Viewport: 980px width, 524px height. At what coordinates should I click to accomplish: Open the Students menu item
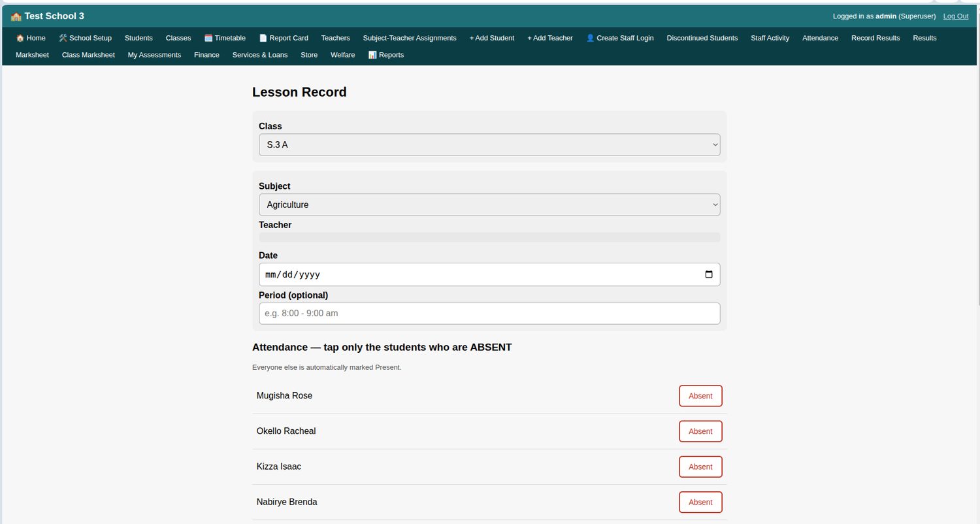pos(139,38)
